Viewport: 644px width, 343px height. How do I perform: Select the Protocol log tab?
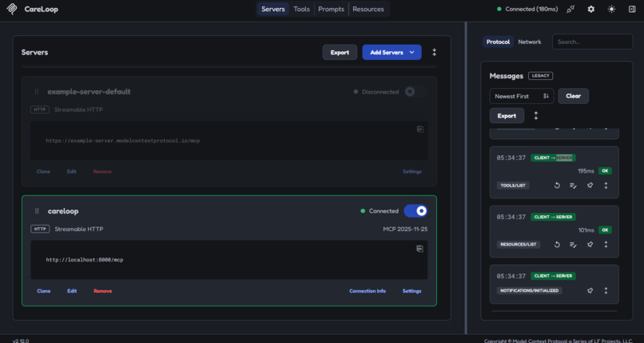[x=498, y=42]
